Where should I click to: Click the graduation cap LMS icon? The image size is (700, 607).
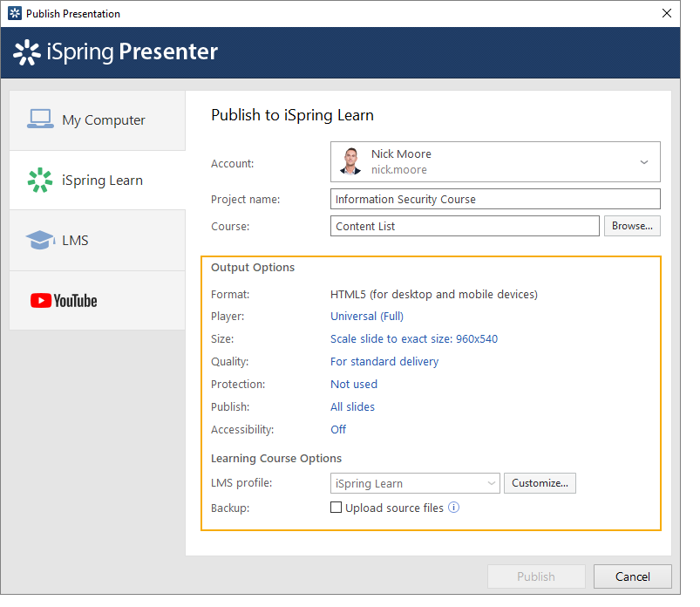coord(40,240)
